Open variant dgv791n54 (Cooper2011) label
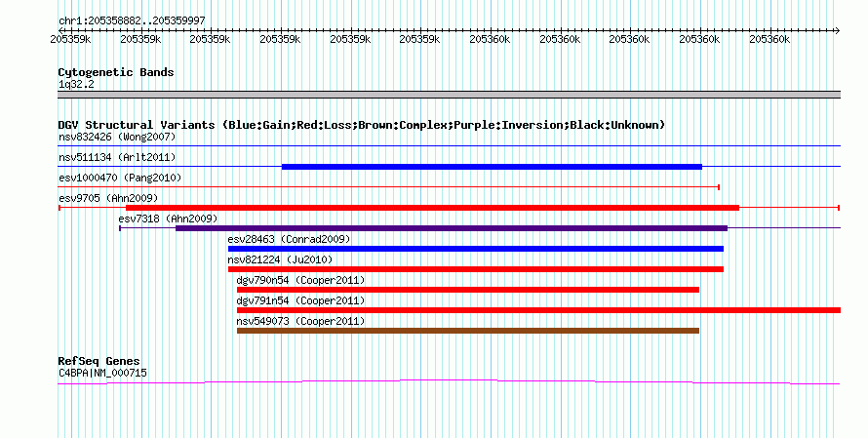This screenshot has height=438, width=868. (300, 300)
